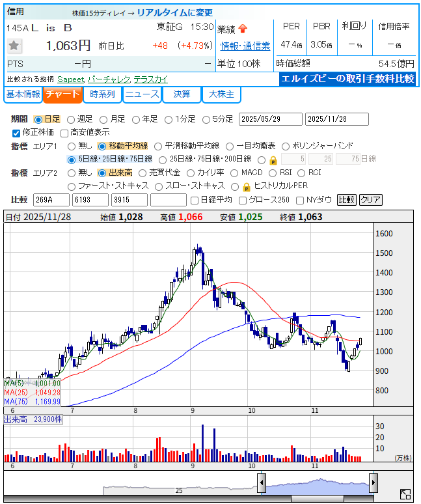Image resolution: width=421 pixels, height=504 pixels.
Task: Select 年足 period radio button
Action: pyautogui.click(x=136, y=120)
